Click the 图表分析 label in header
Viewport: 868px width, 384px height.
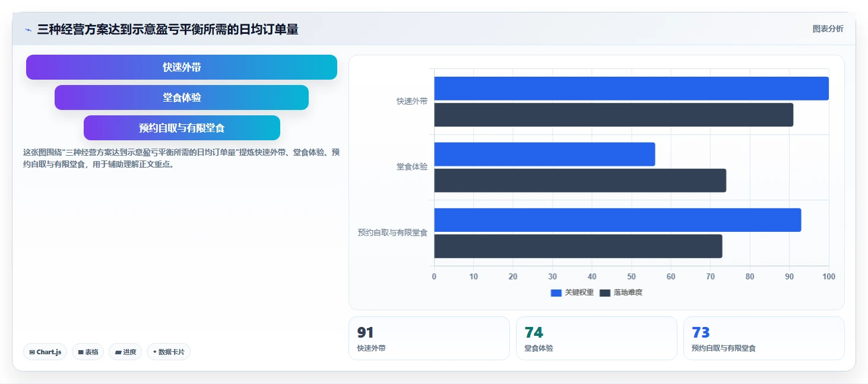[828, 29]
